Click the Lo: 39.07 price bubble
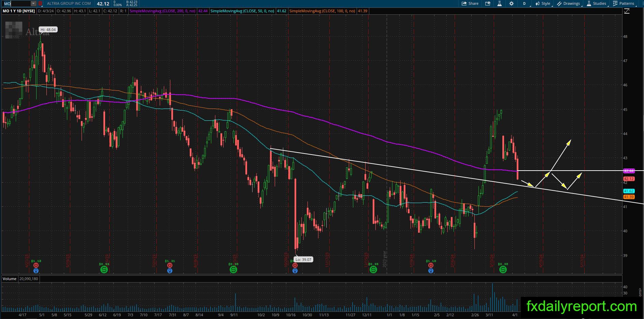Viewport: 644px width, 319px height. [x=303, y=260]
